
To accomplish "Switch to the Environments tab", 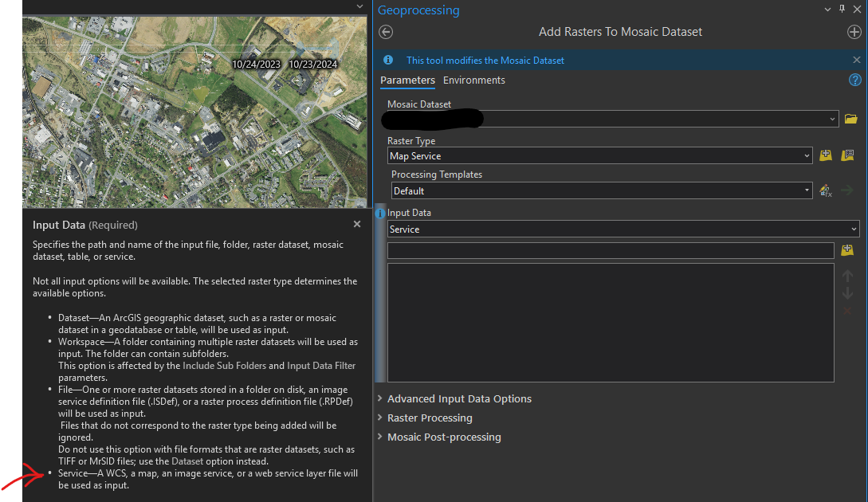I will [473, 80].
